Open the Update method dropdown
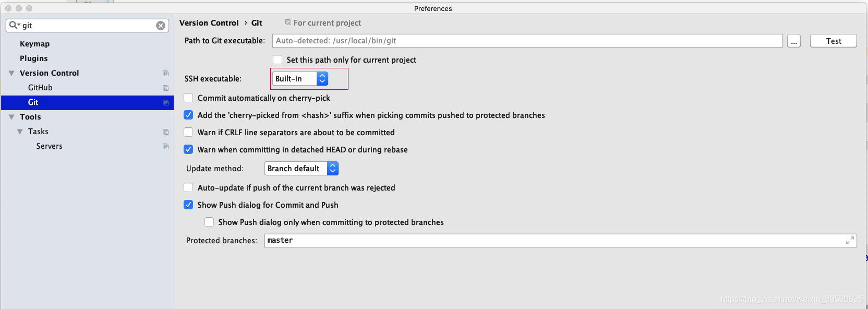868x309 pixels. (333, 168)
